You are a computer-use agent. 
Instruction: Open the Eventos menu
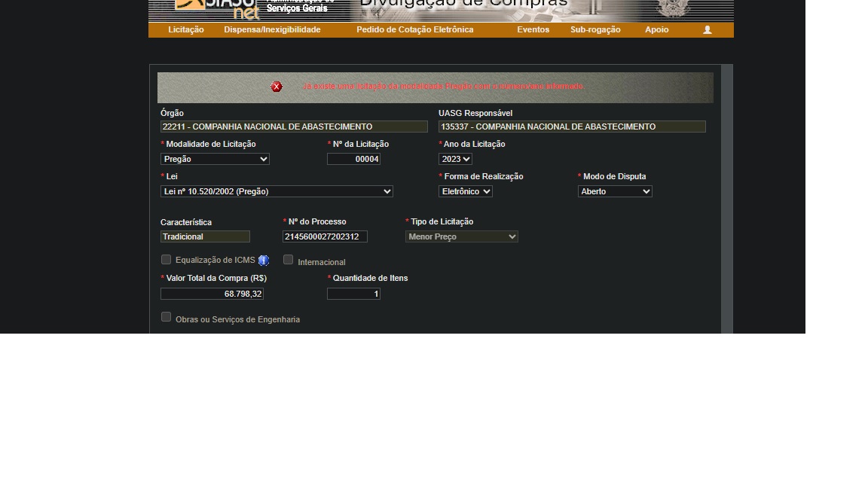coord(533,30)
